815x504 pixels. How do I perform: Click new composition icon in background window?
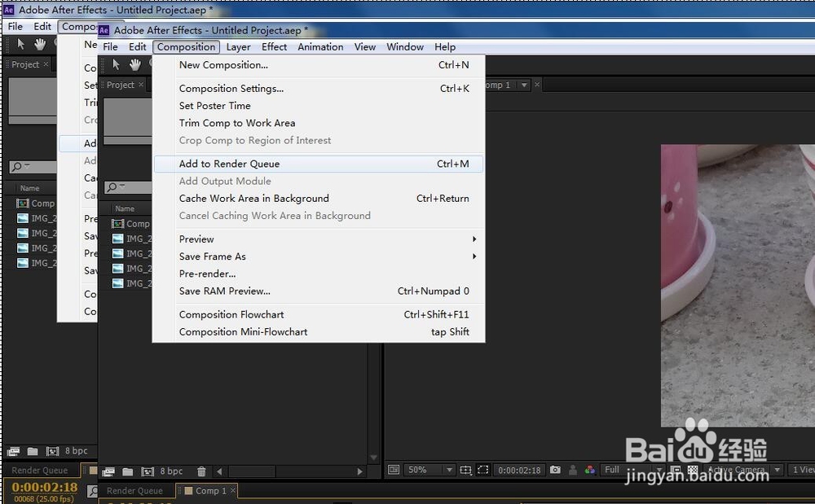tap(52, 451)
